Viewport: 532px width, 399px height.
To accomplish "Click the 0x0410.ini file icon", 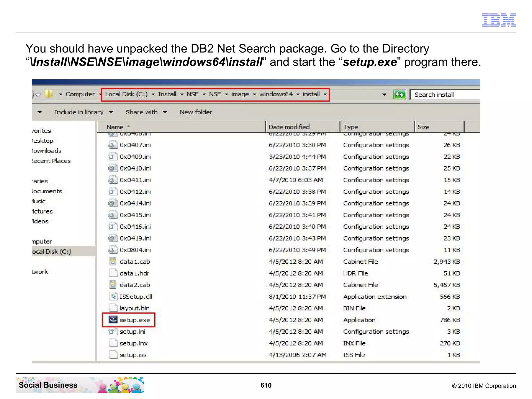I will (112, 168).
